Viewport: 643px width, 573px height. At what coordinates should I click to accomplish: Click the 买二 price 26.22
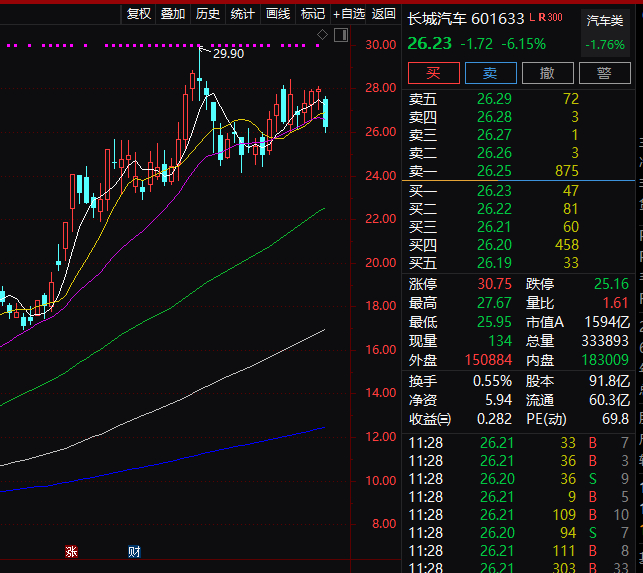494,209
